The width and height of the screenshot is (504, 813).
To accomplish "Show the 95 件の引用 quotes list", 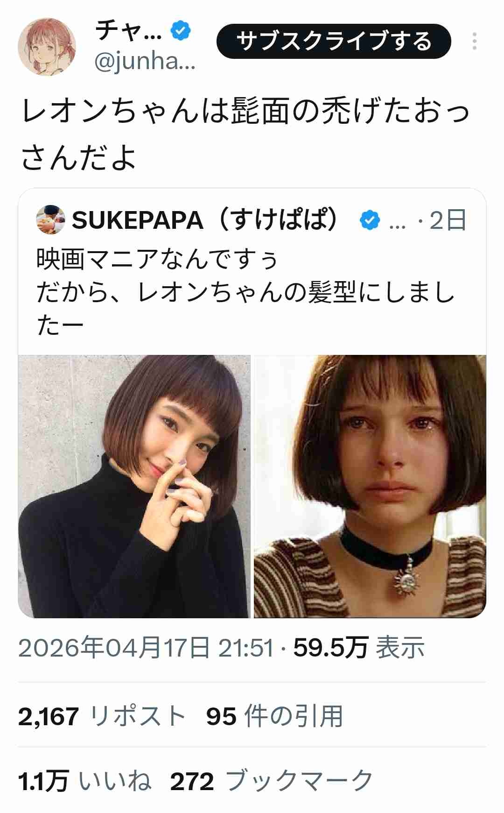I will point(275,716).
